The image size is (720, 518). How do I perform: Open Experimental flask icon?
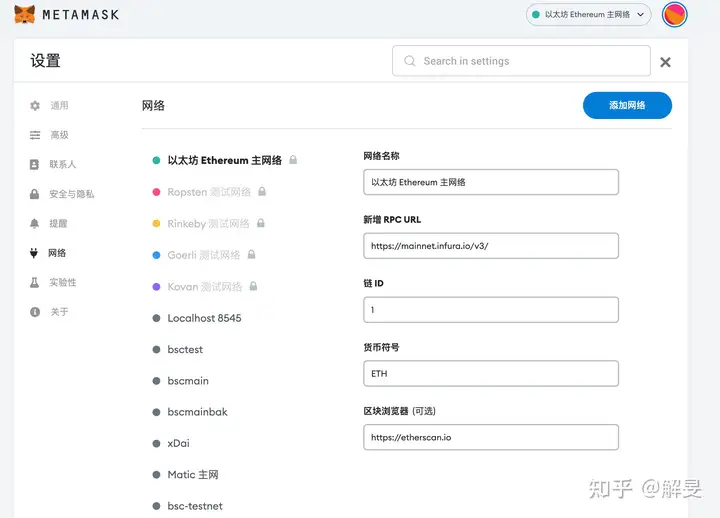[x=34, y=282]
